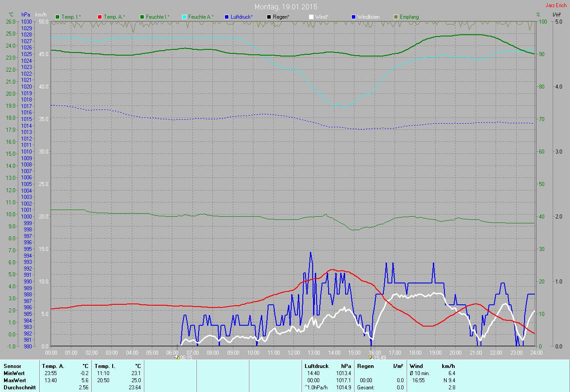Click the black Regen* legend swatch
The width and height of the screenshot is (570, 392).
269,17
